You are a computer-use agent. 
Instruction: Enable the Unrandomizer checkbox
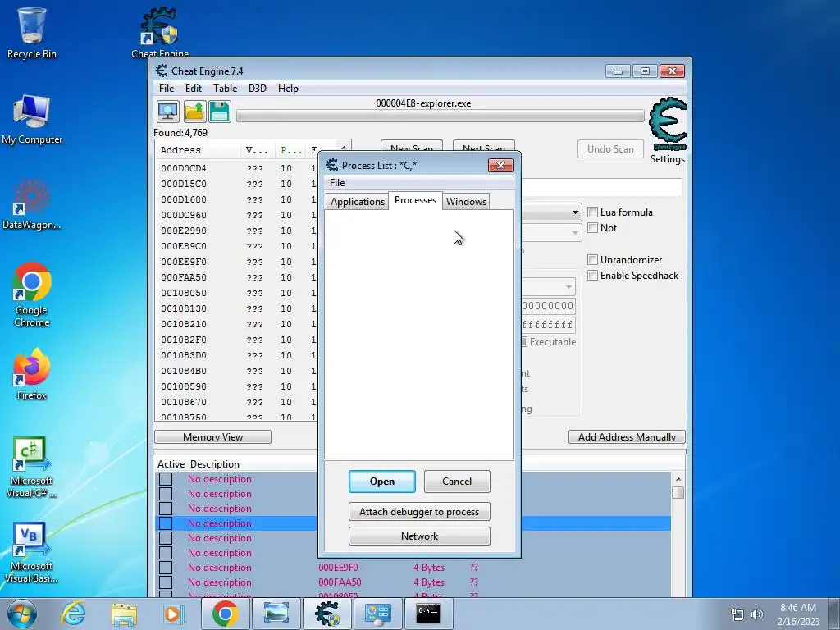click(592, 260)
